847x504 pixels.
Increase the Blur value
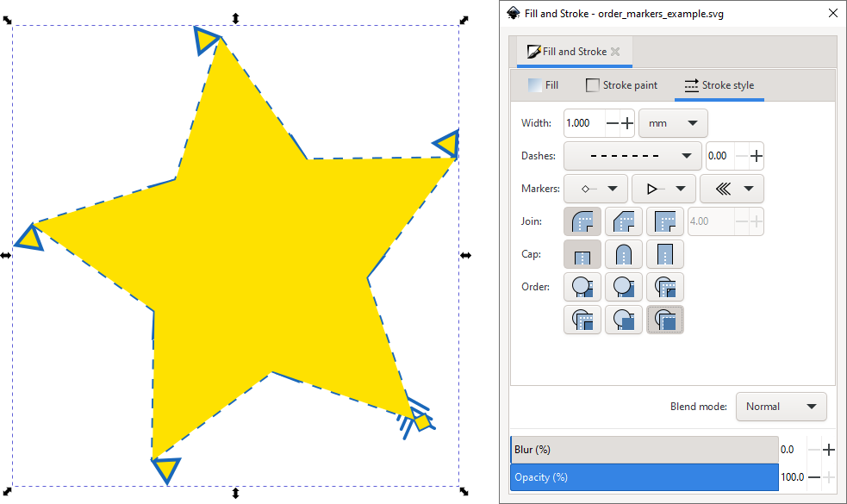point(829,450)
